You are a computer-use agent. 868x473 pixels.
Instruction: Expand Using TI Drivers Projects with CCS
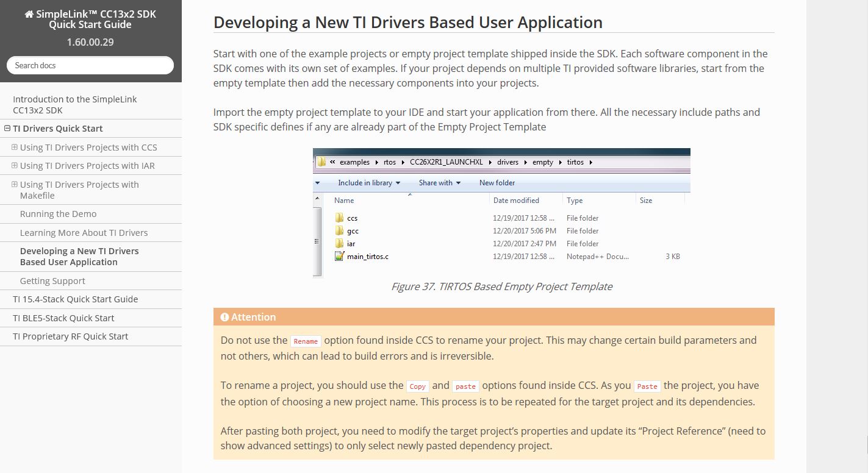pyautogui.click(x=15, y=147)
